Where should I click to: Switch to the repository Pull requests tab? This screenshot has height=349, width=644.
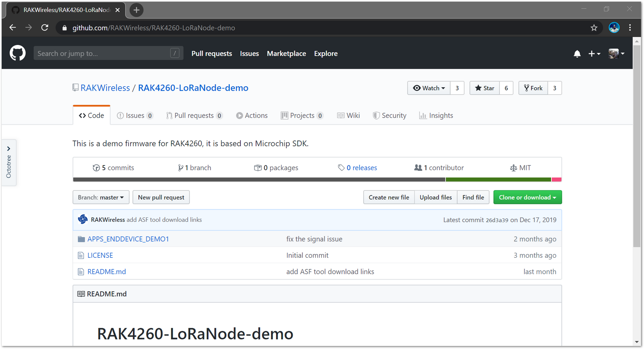point(194,115)
